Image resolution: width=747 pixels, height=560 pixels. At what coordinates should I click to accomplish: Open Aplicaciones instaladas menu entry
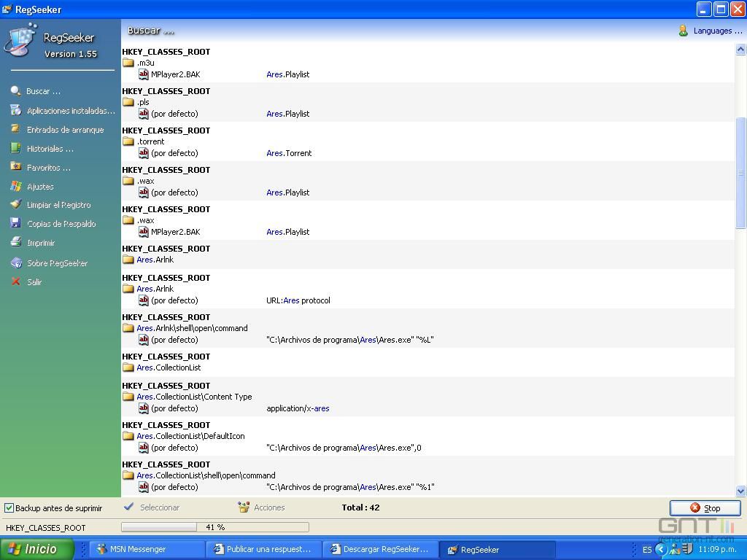coord(71,111)
